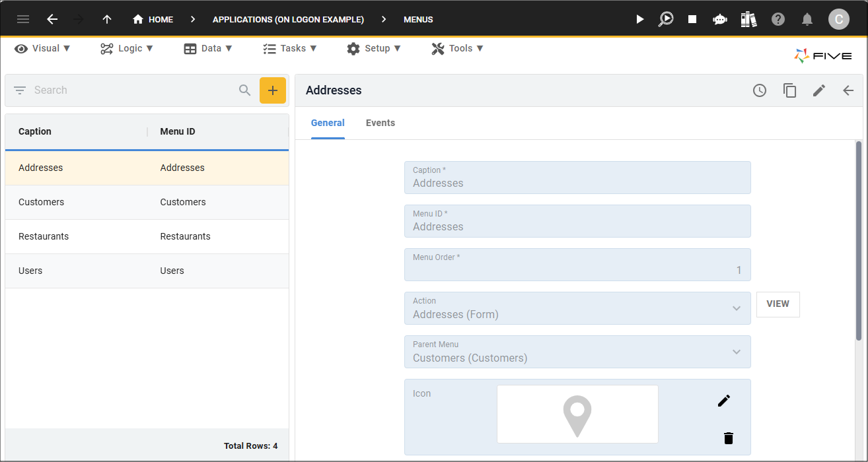Stop the application with stop icon
The width and height of the screenshot is (868, 462).
click(692, 19)
